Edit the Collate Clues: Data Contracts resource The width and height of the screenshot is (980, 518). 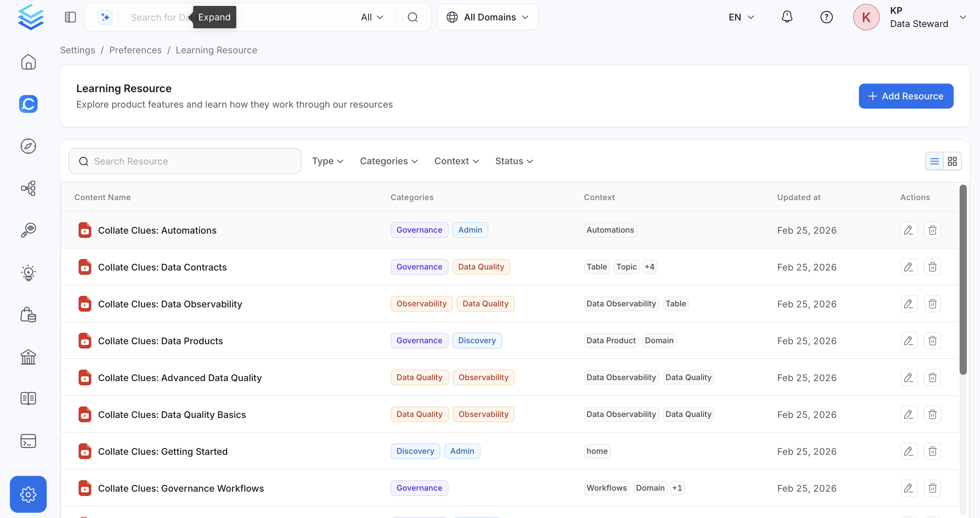[909, 267]
